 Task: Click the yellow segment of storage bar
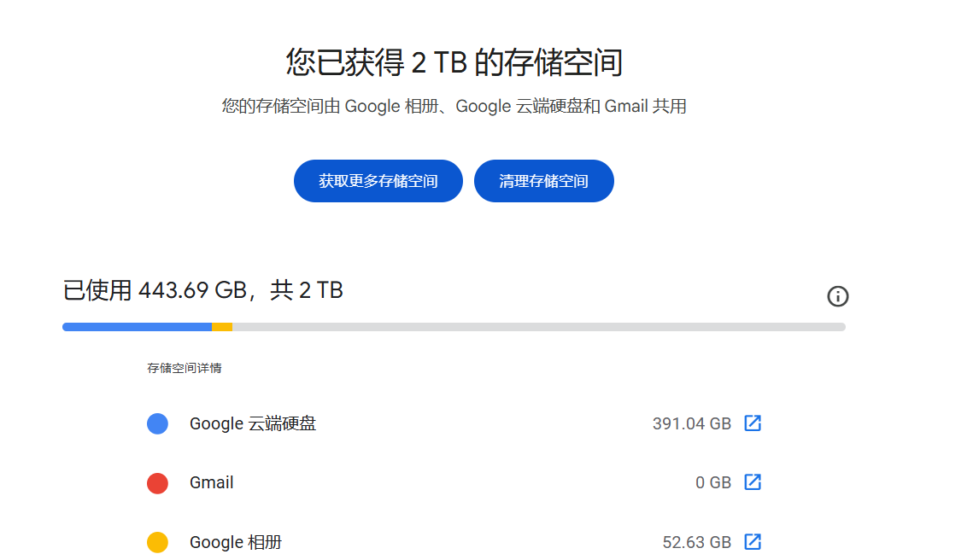[x=221, y=327]
